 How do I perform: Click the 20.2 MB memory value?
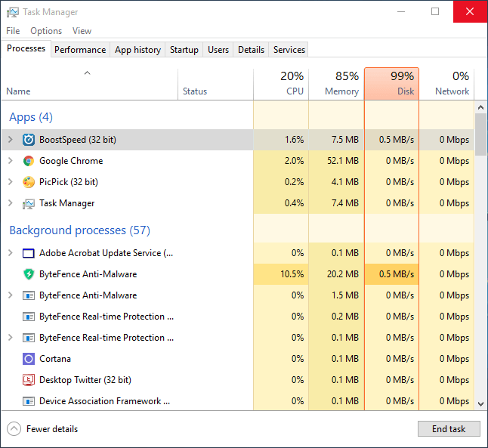click(343, 274)
